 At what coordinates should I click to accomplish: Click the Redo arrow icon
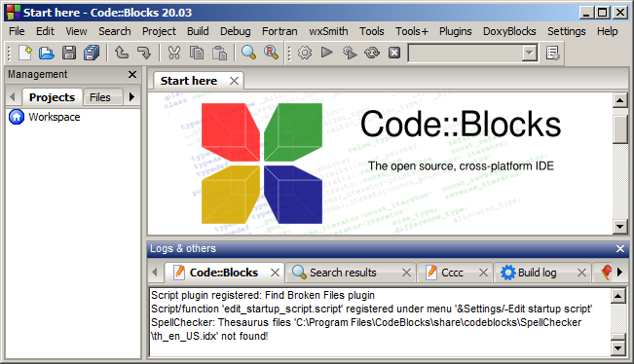click(144, 53)
